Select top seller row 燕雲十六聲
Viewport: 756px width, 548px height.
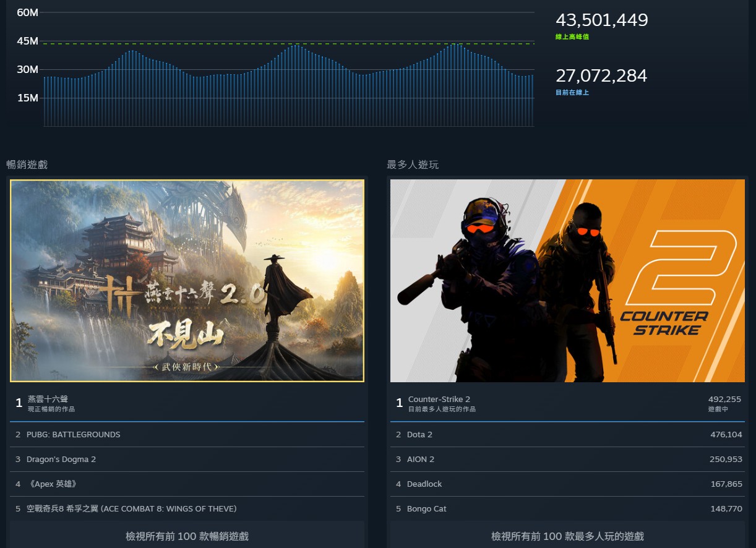tap(187, 403)
